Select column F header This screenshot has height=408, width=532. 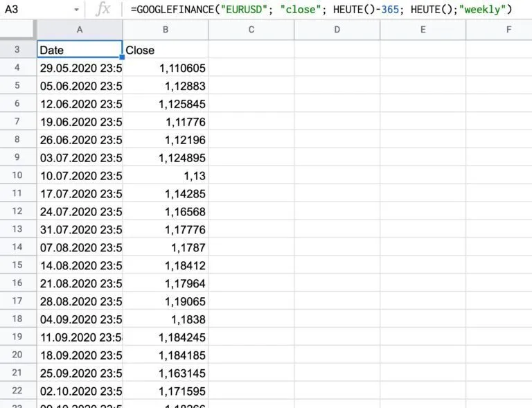click(499, 30)
